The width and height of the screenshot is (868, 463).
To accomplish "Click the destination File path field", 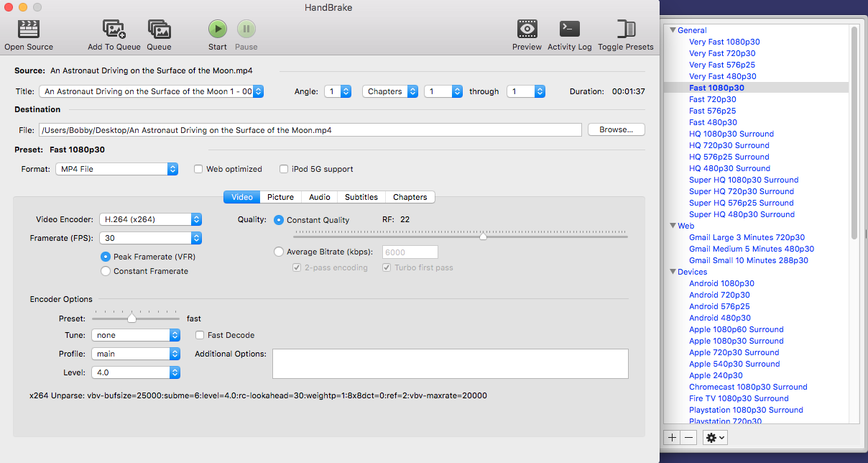I will click(310, 130).
